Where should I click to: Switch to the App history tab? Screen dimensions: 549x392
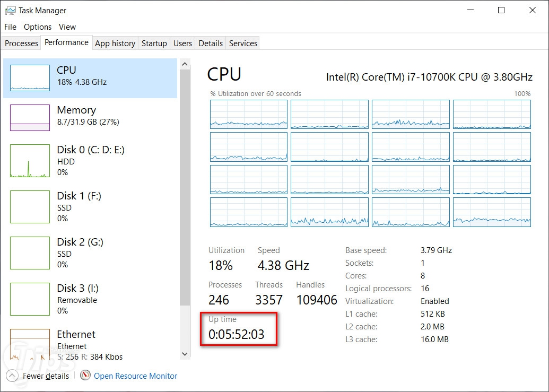click(x=115, y=43)
